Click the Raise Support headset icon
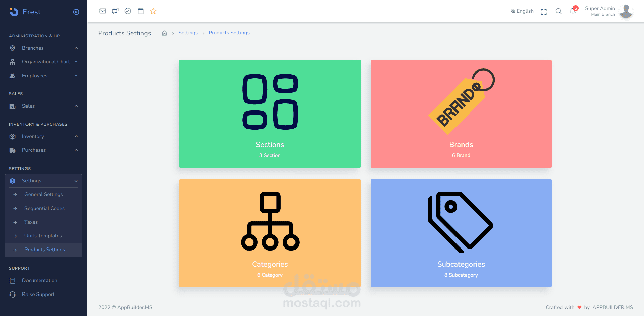 (x=12, y=295)
